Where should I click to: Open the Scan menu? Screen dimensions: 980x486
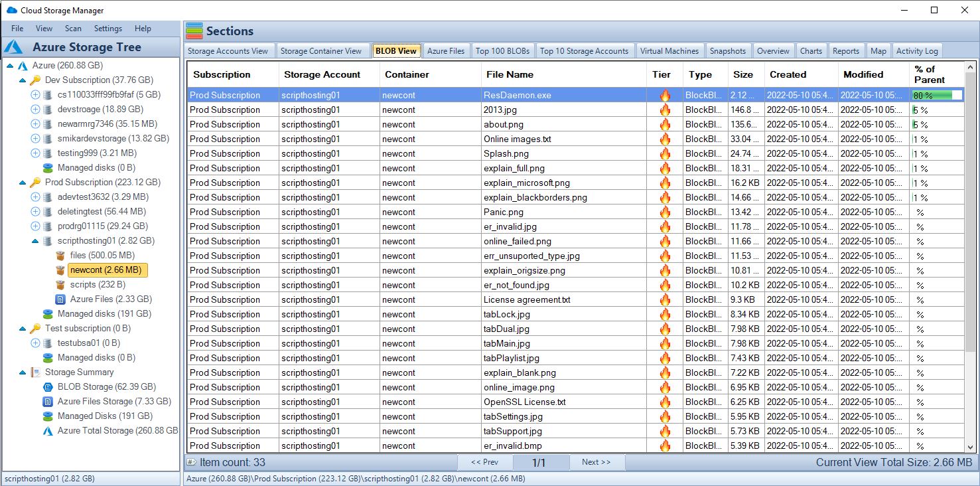click(74, 29)
